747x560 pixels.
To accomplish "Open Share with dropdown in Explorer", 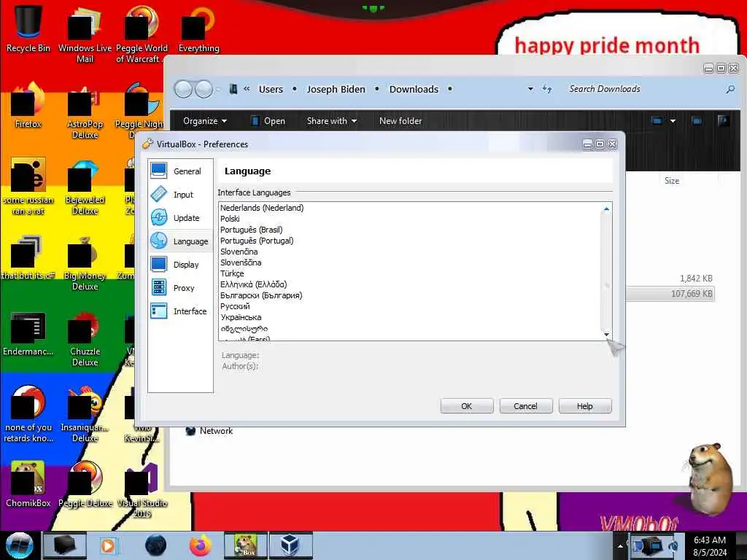I will 332,121.
